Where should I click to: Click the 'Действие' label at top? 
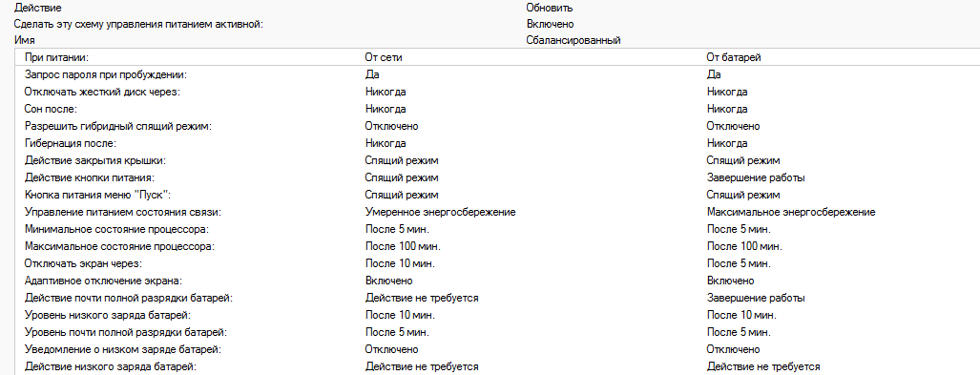click(37, 9)
